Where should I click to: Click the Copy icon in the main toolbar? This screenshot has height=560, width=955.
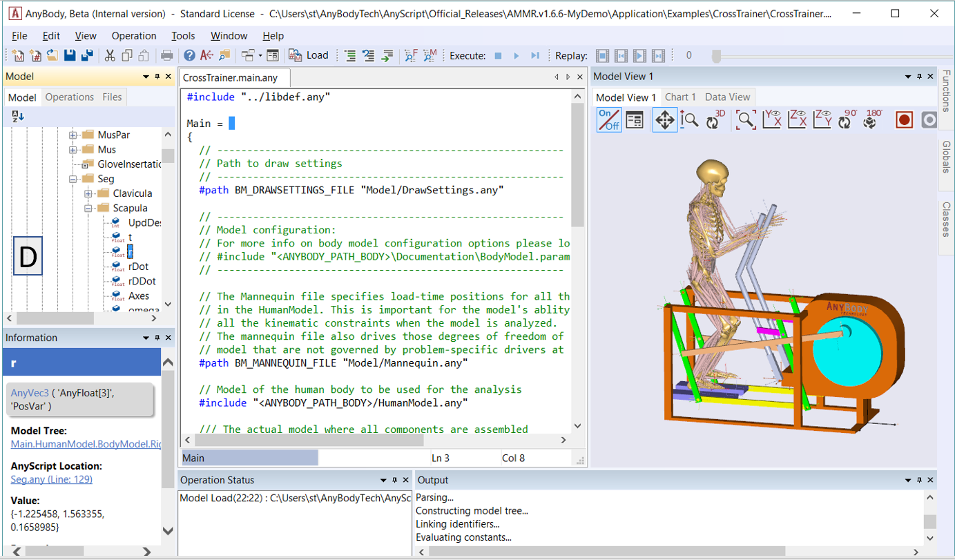(x=127, y=55)
